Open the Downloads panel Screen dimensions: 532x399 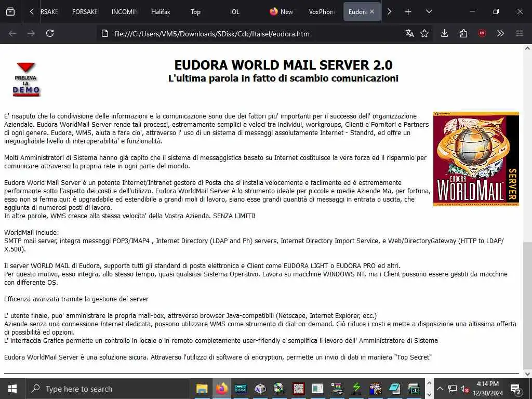445,33
